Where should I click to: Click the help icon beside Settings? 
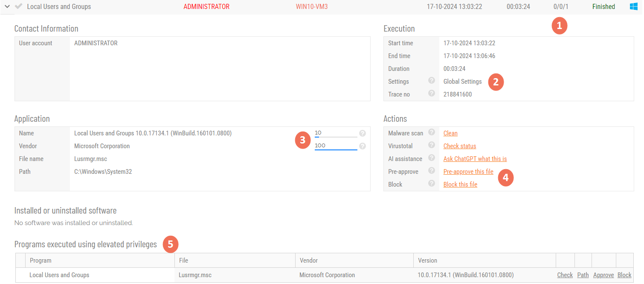coord(432,80)
